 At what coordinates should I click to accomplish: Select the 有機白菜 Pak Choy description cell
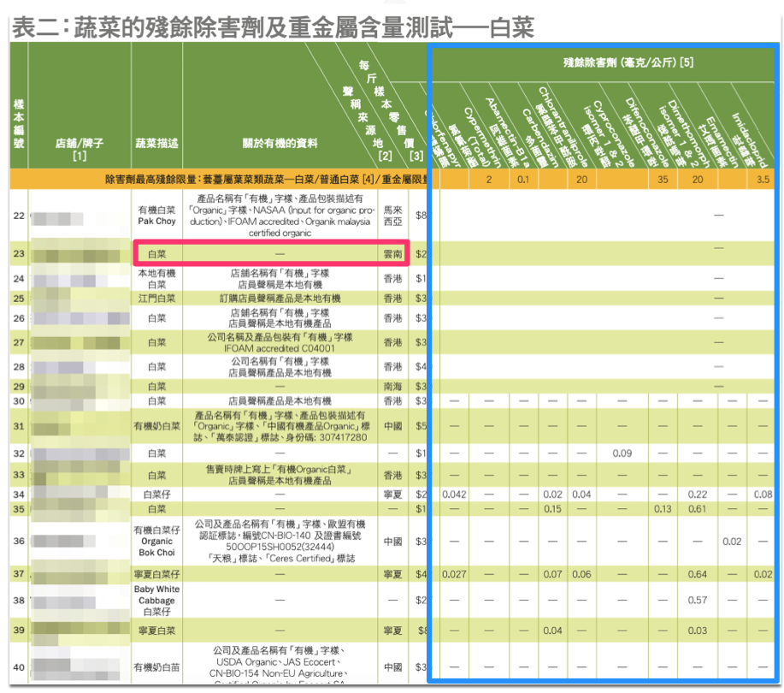click(156, 215)
